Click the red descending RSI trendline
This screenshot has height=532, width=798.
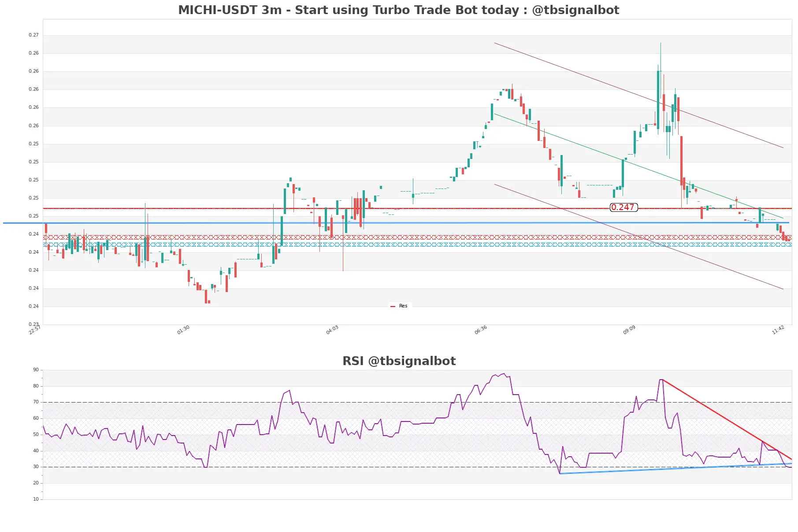click(x=727, y=419)
